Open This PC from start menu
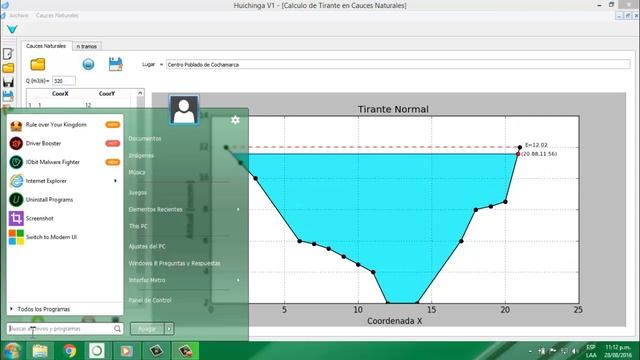Viewport: 640px width, 360px height. click(x=138, y=226)
